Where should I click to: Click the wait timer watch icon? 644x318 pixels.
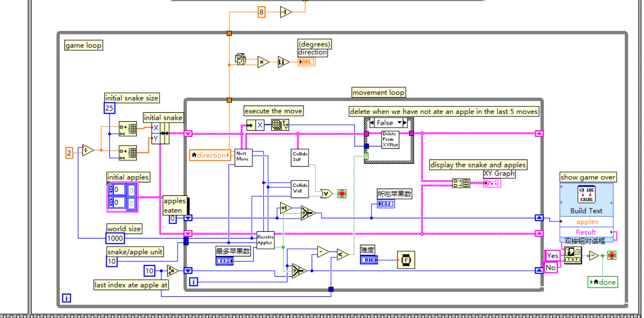406,260
